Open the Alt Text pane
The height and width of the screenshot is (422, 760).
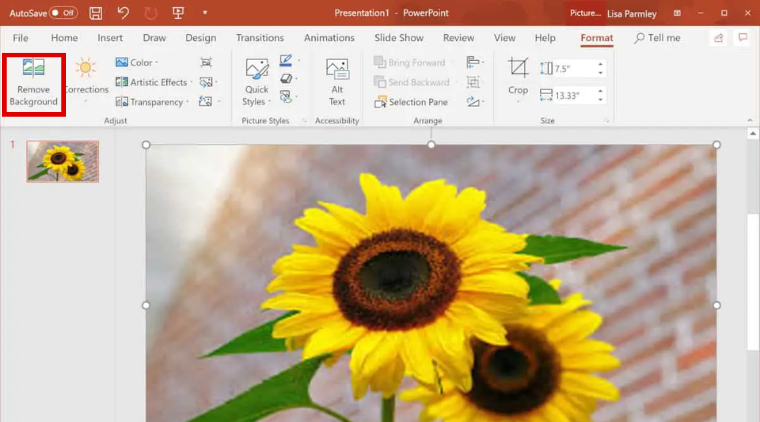tap(337, 82)
